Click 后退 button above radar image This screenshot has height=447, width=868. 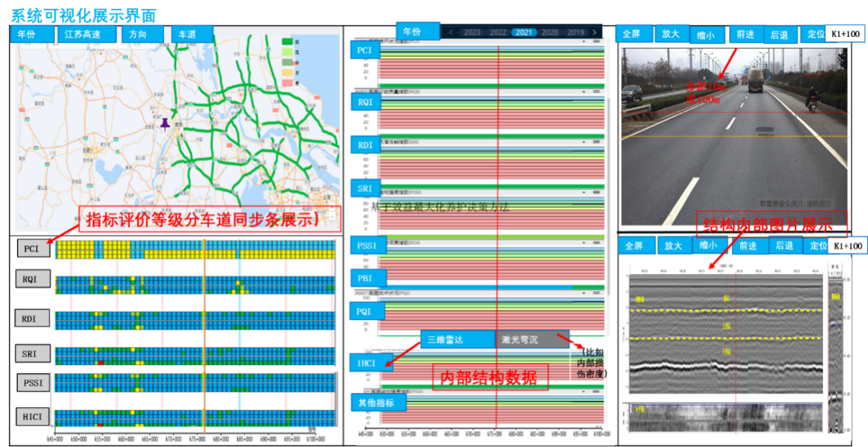(783, 246)
